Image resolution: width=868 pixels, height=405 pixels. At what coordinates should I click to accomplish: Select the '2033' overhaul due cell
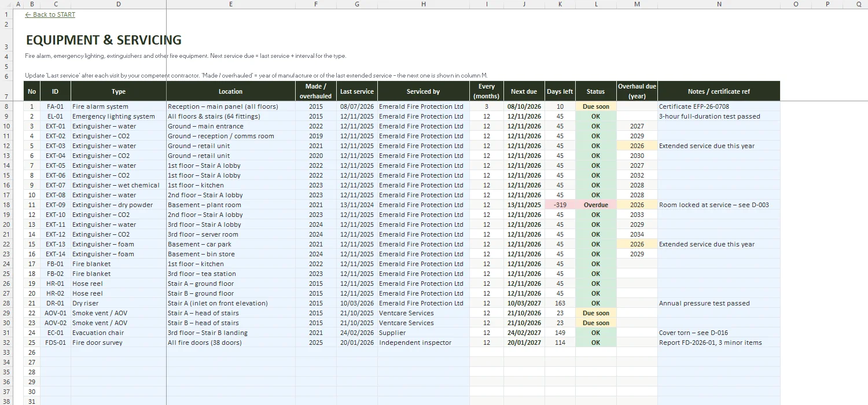[x=637, y=215]
